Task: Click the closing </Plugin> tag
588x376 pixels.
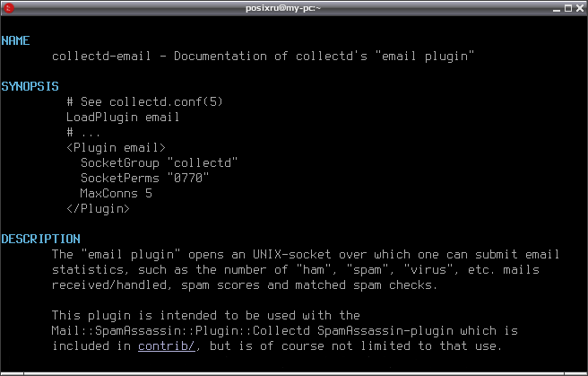Action: coord(98,208)
